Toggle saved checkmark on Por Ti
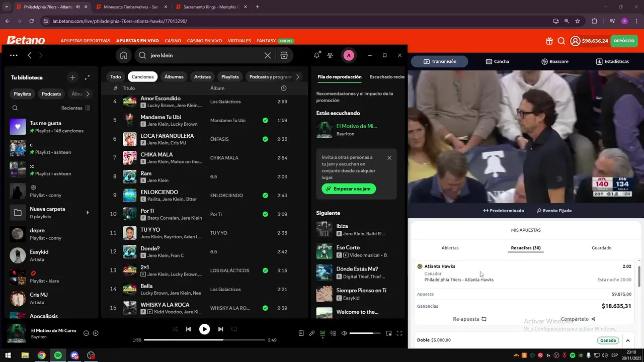This screenshot has width=644, height=362. coord(265,214)
